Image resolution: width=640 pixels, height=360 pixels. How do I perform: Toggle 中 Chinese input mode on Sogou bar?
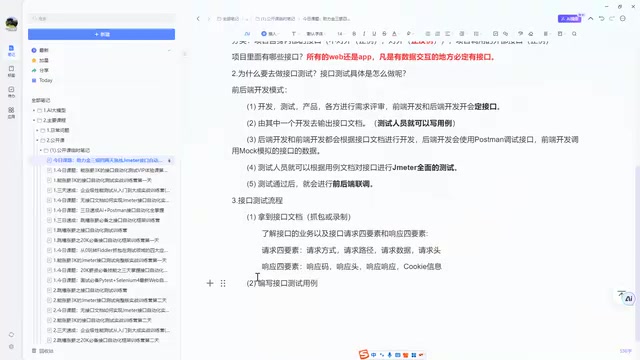click(373, 355)
